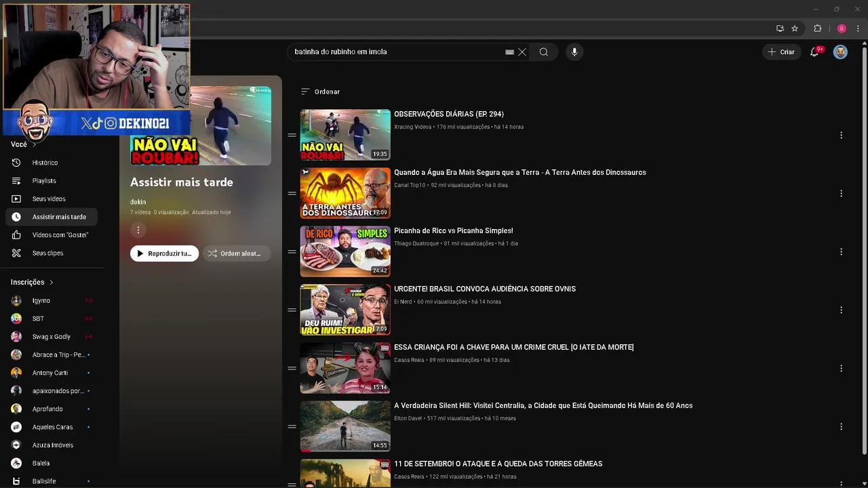Open the Silent Hill Centralia thumbnail
This screenshot has height=488, width=868.
pos(345,426)
